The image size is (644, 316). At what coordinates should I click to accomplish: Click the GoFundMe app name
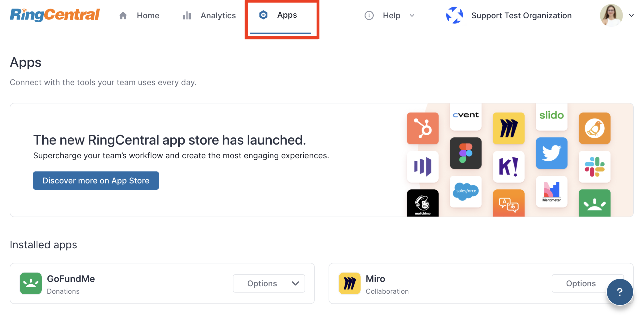[71, 279]
